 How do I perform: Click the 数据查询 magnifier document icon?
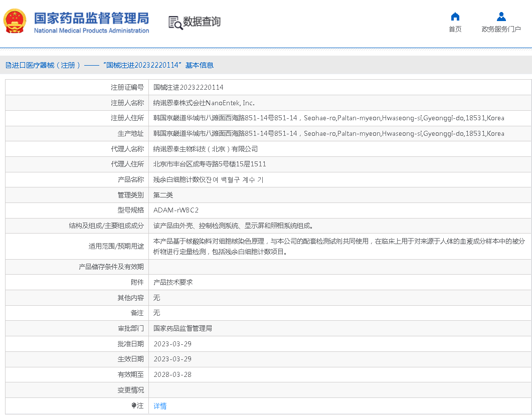(175, 23)
